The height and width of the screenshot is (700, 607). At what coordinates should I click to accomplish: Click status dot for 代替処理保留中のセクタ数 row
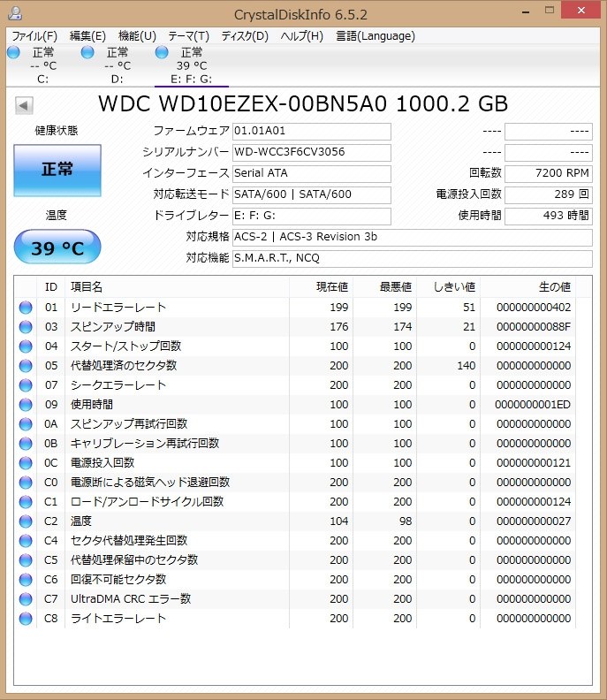coord(26,559)
